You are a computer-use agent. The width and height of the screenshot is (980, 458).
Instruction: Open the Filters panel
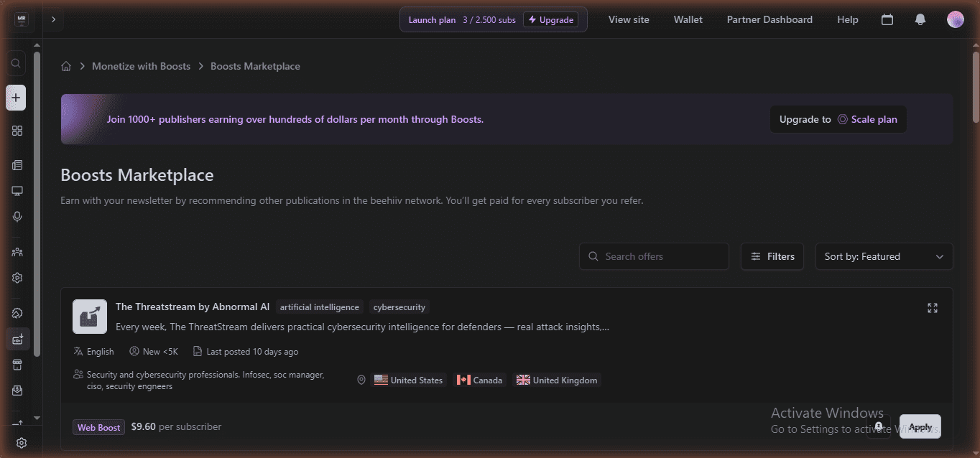click(x=772, y=256)
